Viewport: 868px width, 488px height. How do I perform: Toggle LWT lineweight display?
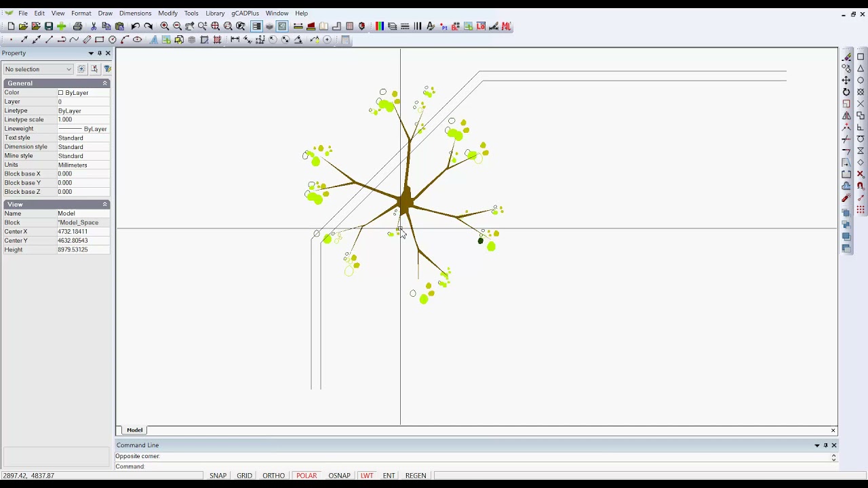click(x=367, y=476)
